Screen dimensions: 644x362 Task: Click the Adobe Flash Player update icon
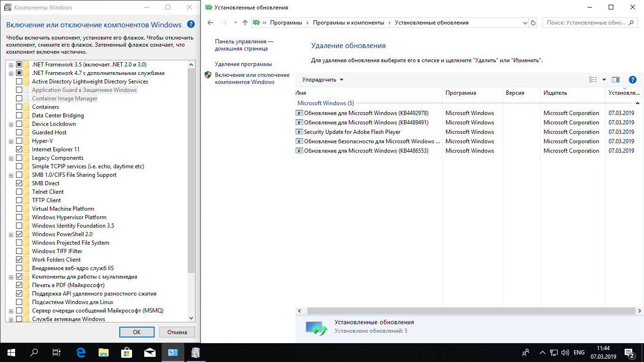coord(299,132)
